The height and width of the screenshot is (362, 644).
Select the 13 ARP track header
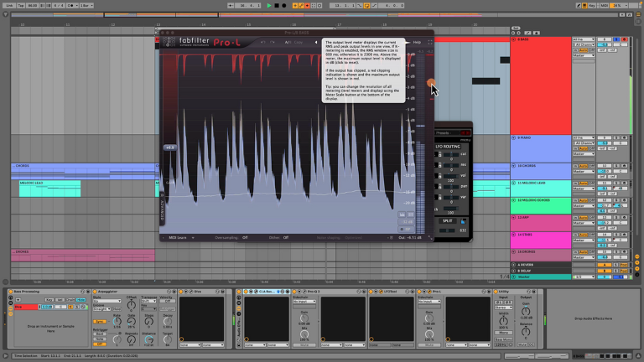point(541,223)
